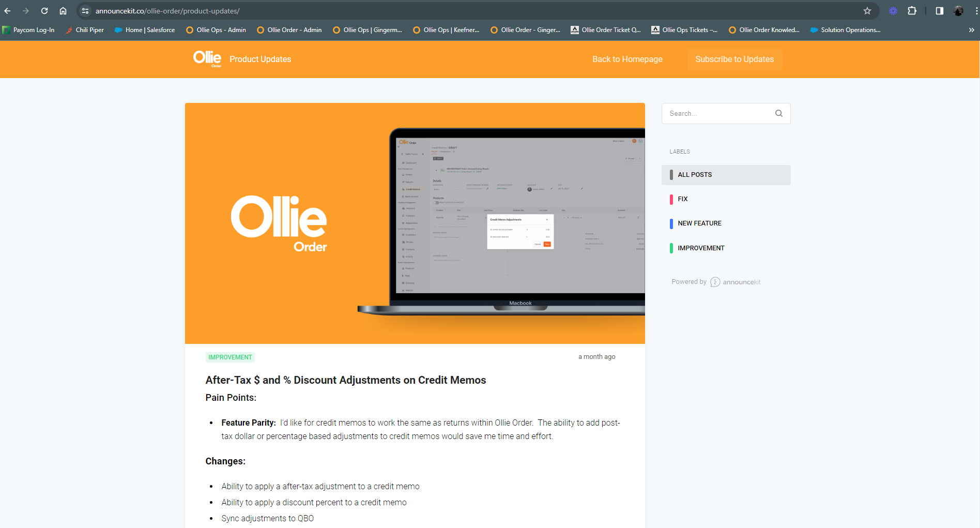
Task: Open site settings via the URL bar icon
Action: coord(84,10)
